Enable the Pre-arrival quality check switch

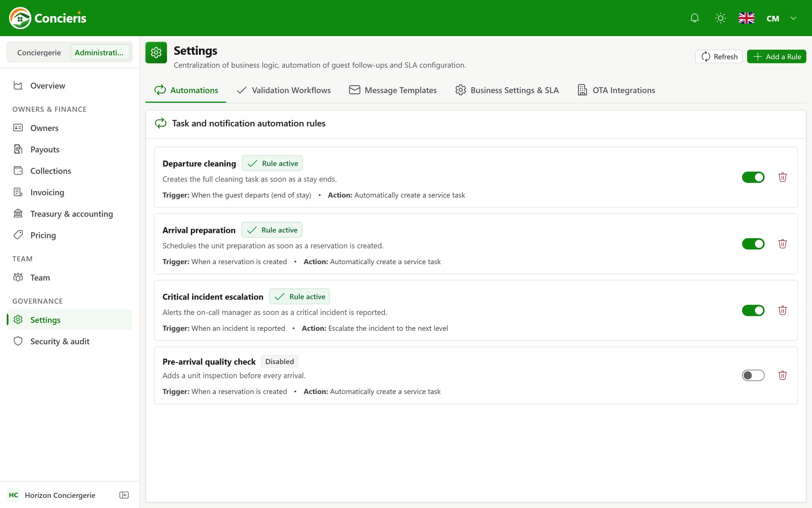[753, 375]
